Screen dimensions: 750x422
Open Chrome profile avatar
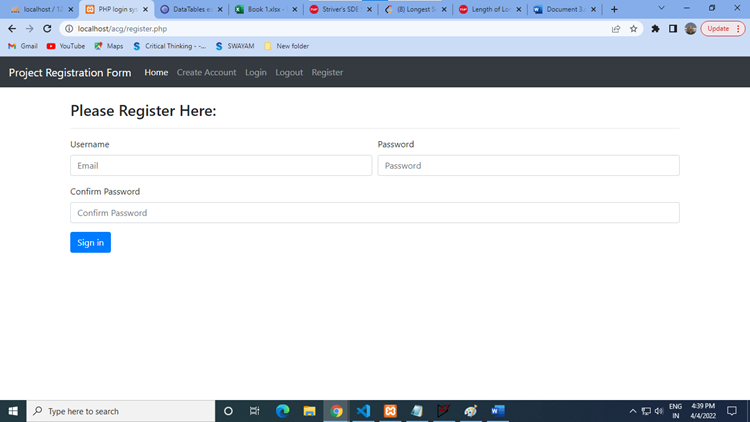coord(690,29)
